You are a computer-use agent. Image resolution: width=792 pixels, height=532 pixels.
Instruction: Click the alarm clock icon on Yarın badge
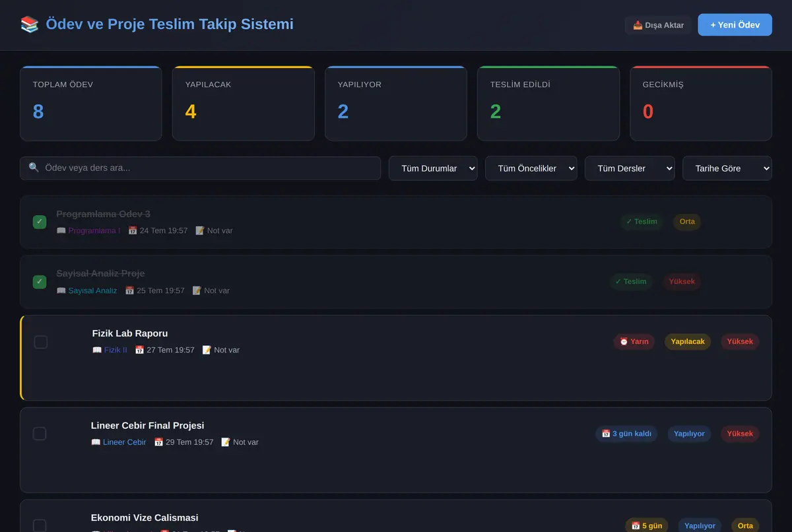[x=624, y=341]
